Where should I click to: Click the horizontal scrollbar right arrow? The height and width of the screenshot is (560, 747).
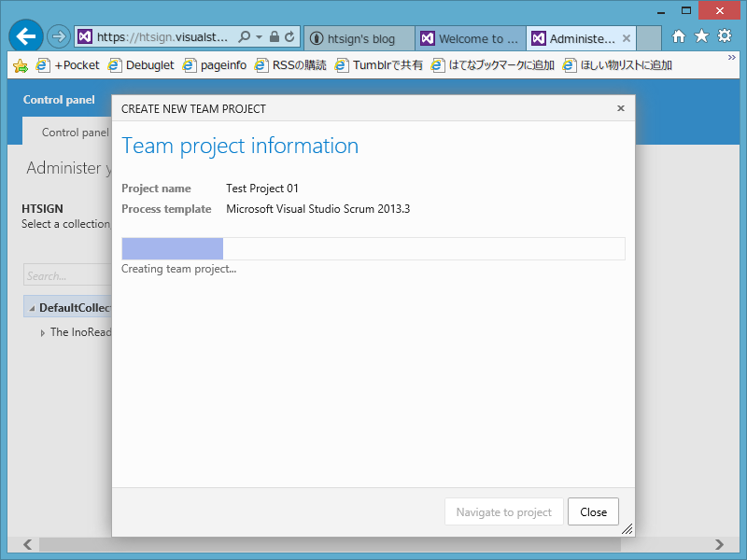click(719, 544)
